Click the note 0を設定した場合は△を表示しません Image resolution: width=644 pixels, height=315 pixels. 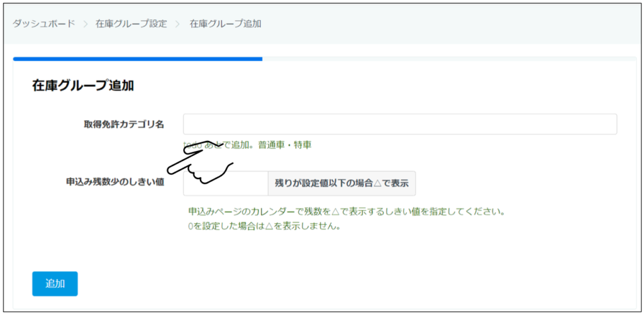coord(264,226)
